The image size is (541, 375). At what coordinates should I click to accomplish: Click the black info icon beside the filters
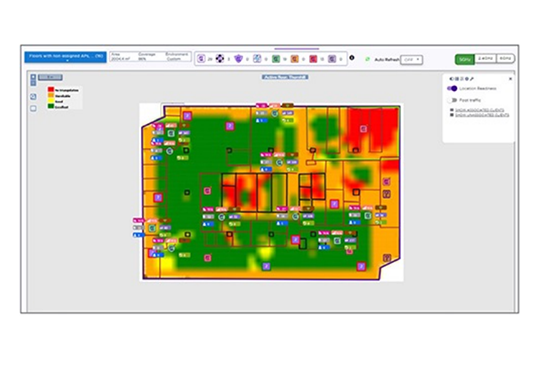coord(352,58)
